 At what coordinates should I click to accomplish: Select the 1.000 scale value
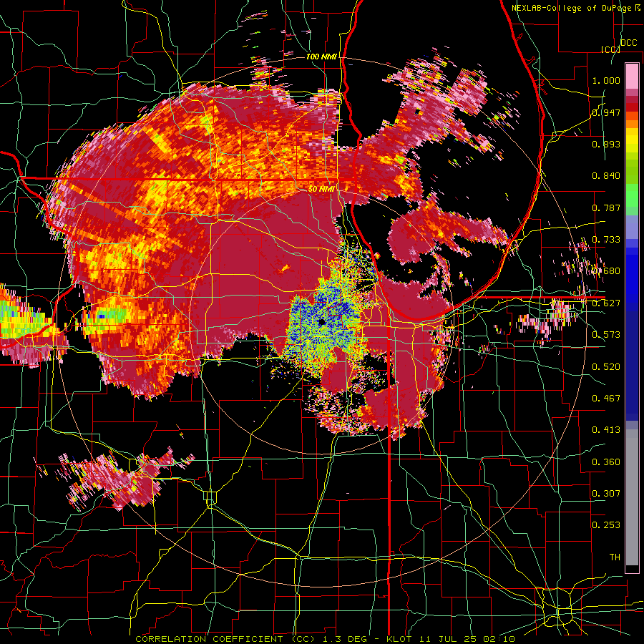[606, 80]
